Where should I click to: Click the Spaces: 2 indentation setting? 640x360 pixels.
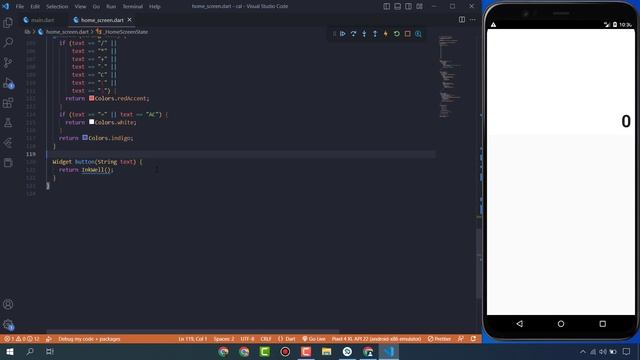point(224,339)
